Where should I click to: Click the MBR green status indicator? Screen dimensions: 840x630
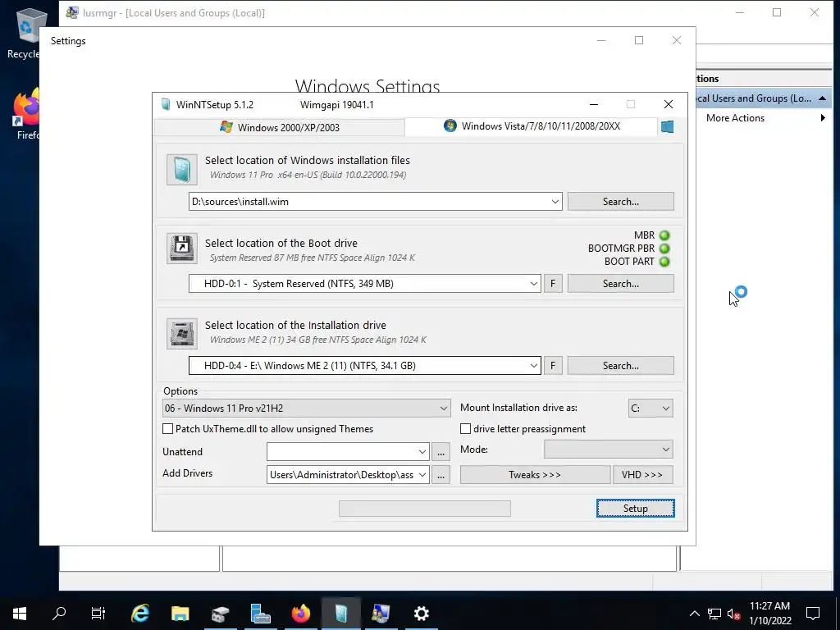pyautogui.click(x=664, y=235)
